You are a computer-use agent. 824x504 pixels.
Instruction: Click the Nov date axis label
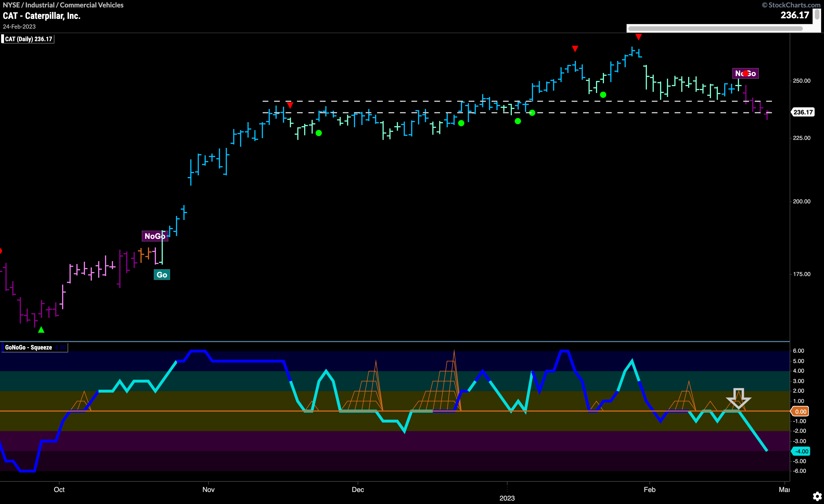(208, 490)
